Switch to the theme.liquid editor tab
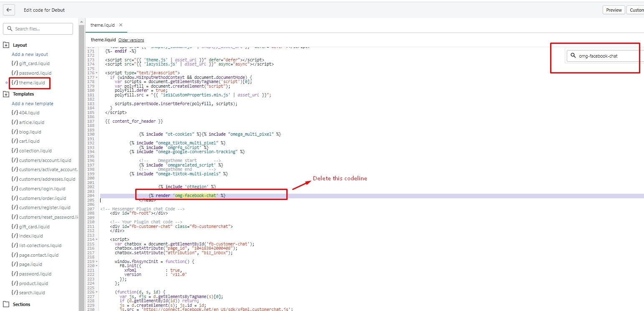The width and height of the screenshot is (644, 311). [x=103, y=25]
